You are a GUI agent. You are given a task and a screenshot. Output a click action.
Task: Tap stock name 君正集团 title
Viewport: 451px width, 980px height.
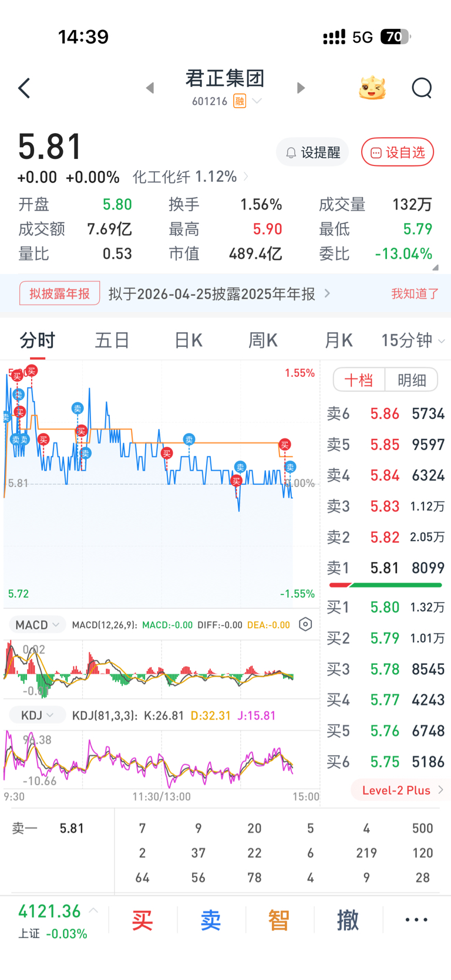pyautogui.click(x=225, y=78)
